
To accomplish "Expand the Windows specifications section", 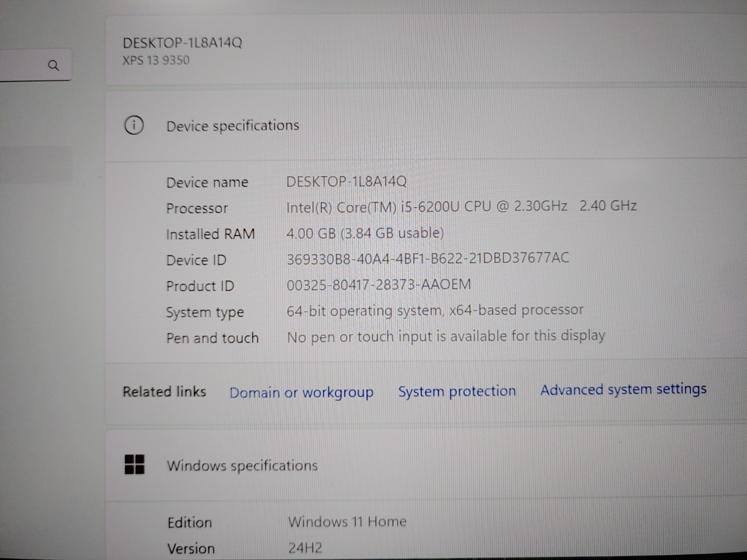I will [242, 465].
